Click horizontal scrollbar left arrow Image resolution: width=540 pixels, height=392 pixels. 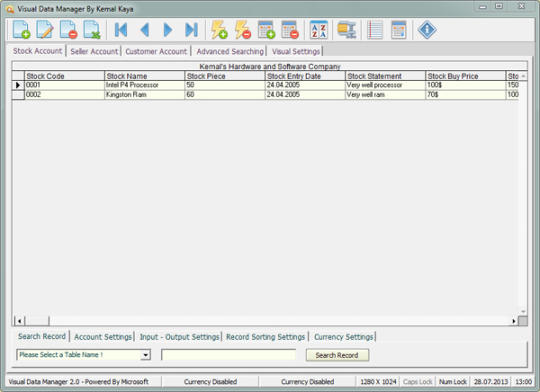[20, 321]
